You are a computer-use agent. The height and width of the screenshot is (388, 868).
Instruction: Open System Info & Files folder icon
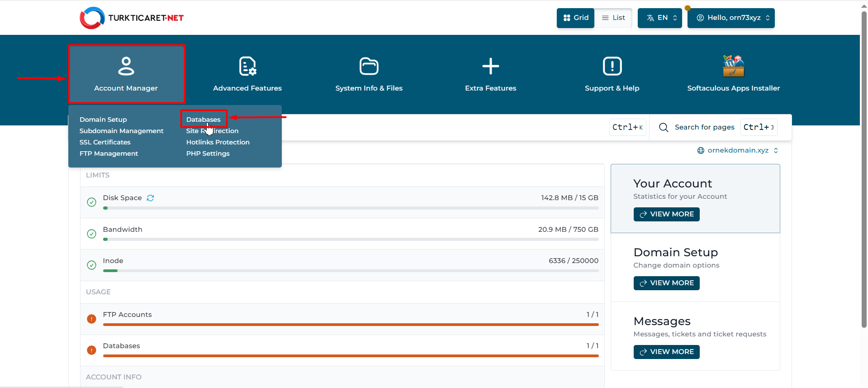(x=369, y=66)
